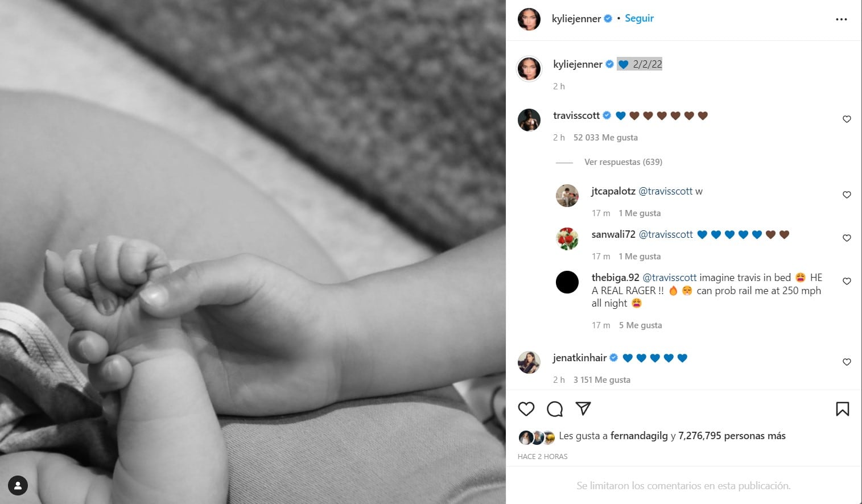Click the tagged people icon on photo
The image size is (862, 504).
click(x=18, y=485)
